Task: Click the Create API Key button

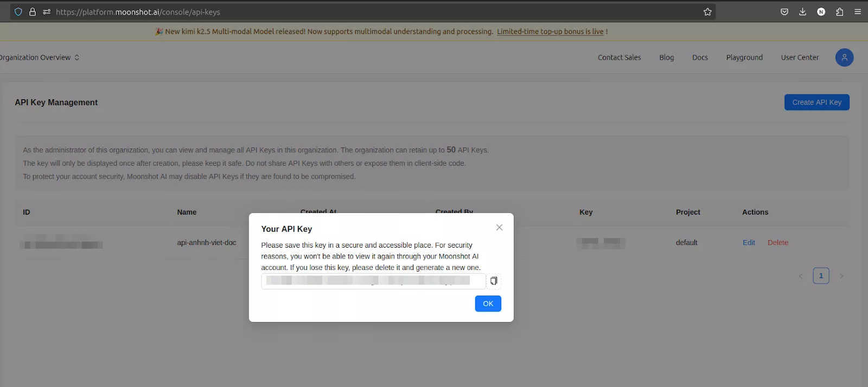Action: pos(816,102)
